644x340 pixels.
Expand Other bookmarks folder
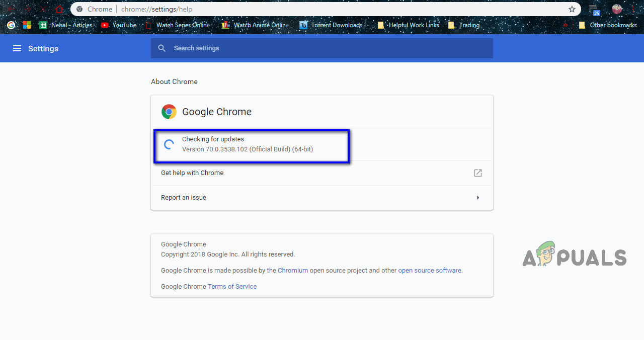point(608,25)
